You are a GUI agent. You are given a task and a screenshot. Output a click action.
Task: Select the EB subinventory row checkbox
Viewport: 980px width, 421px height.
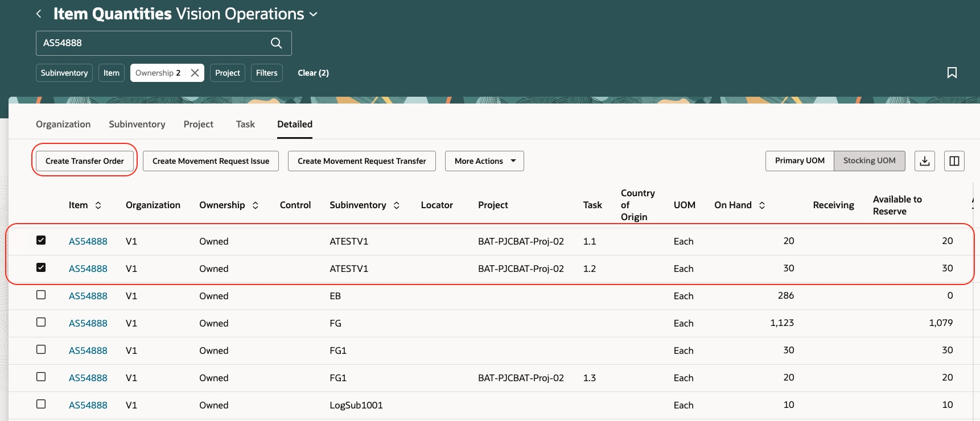tap(41, 295)
